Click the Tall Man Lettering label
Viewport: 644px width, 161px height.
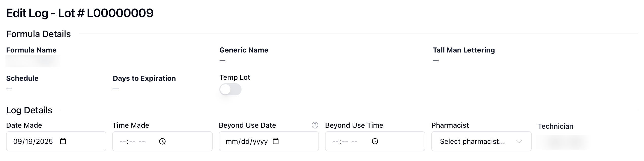click(464, 50)
